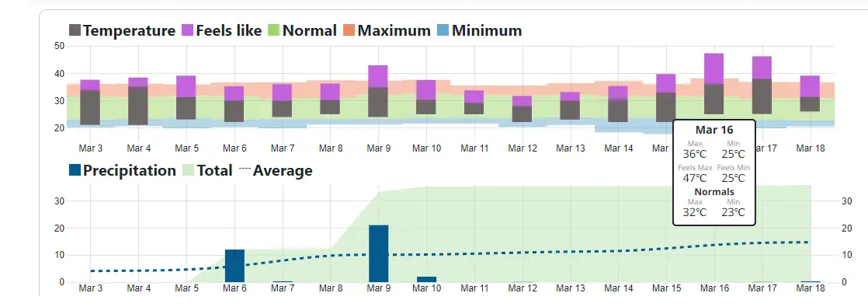
Task: Select the Mar 14 temperature bar
Action: click(618, 111)
